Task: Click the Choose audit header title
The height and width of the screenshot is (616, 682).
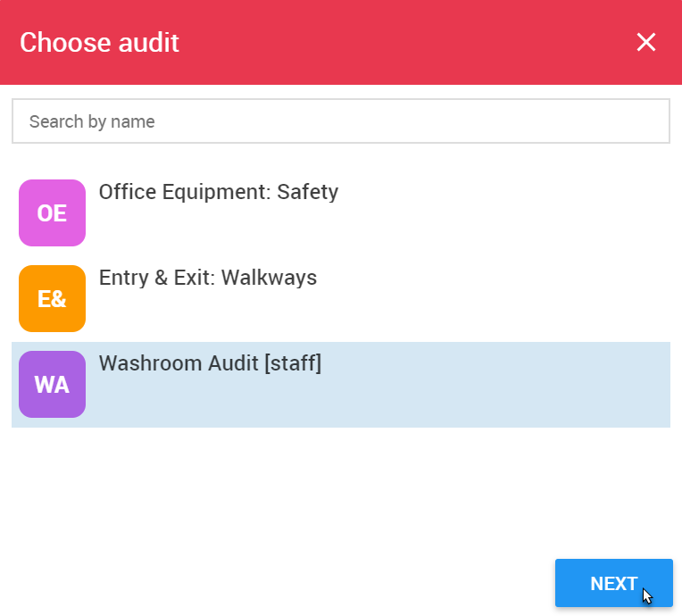Action: [x=99, y=42]
